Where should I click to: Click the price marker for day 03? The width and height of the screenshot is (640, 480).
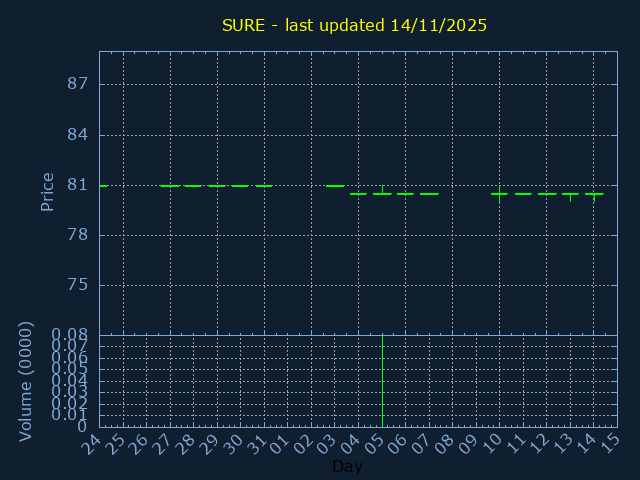(335, 186)
